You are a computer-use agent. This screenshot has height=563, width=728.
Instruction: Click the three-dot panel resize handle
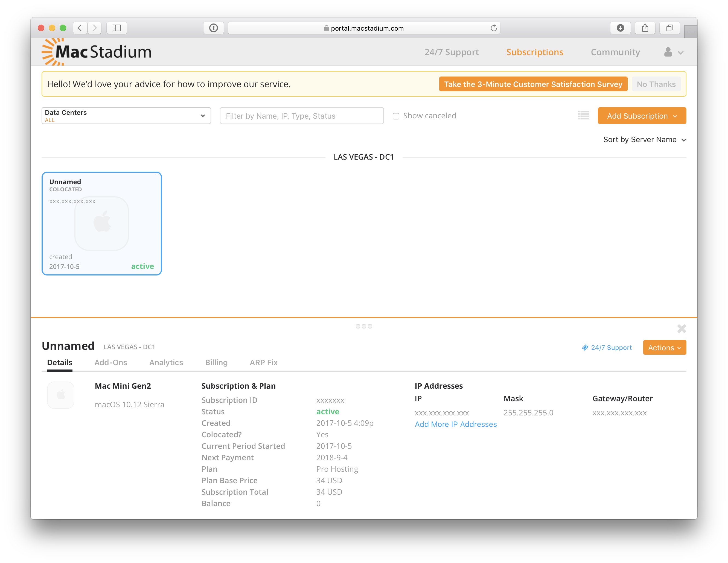click(364, 326)
